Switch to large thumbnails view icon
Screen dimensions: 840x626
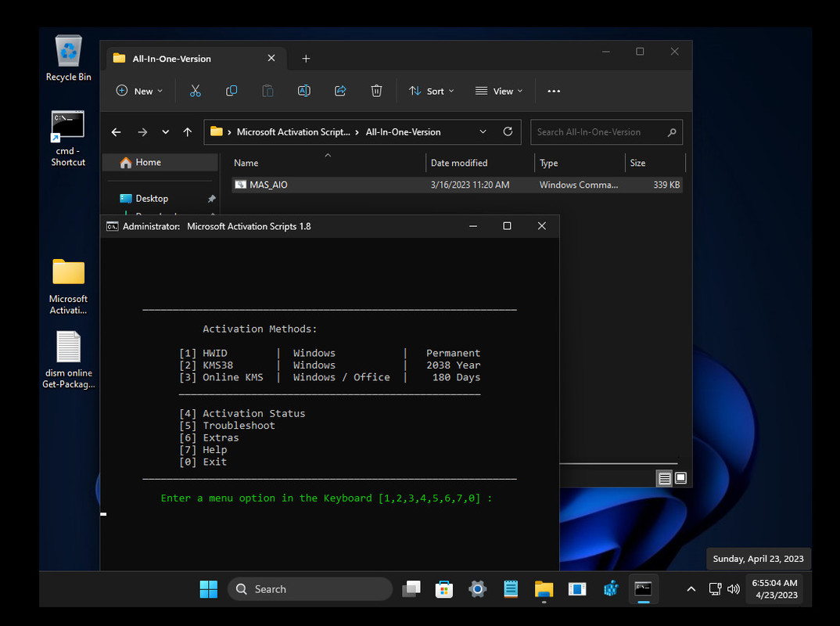tap(681, 477)
